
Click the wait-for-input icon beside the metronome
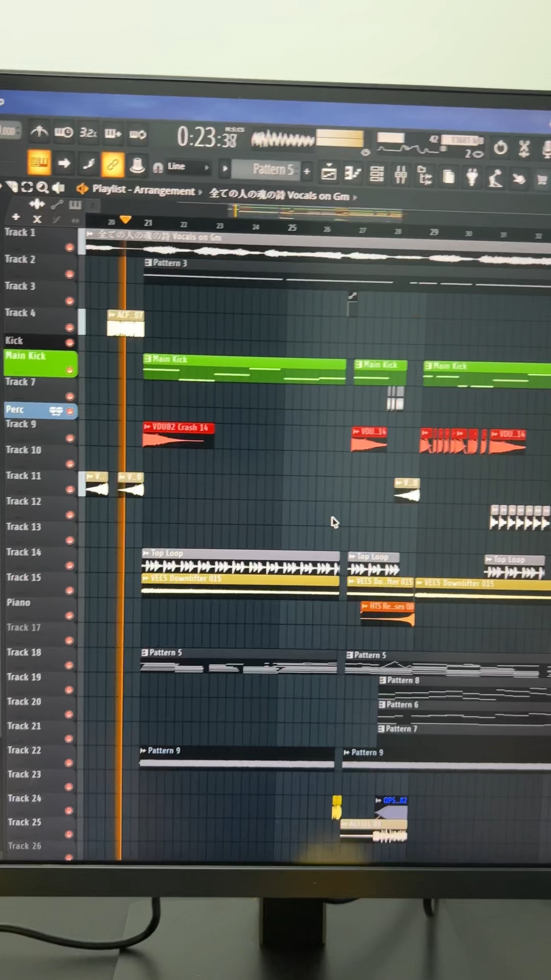coord(63,133)
